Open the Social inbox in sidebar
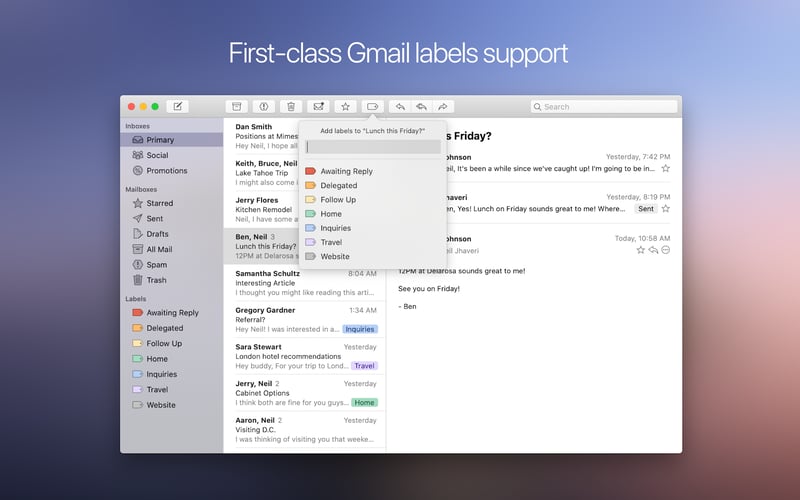Viewport: 800px width, 500px height. (172, 155)
